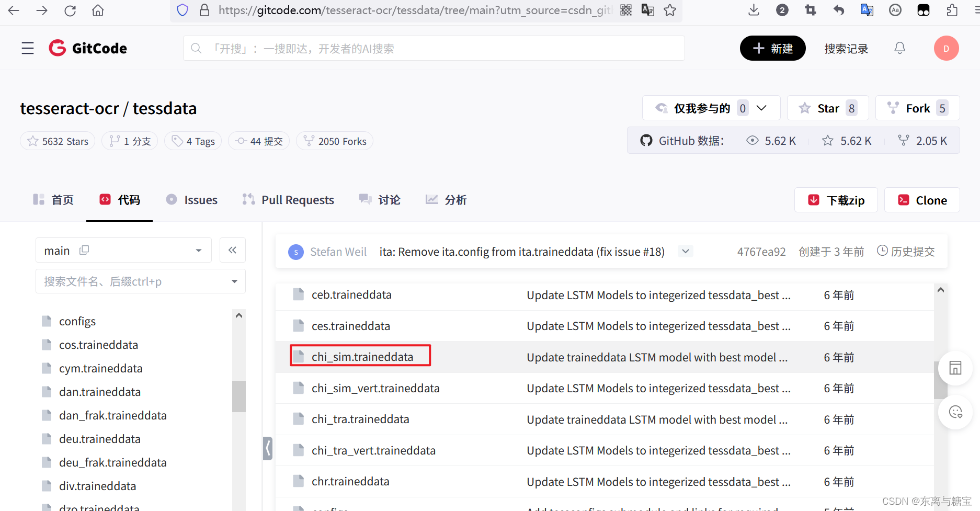Click file list scroll up arrow
980x511 pixels.
click(x=941, y=290)
